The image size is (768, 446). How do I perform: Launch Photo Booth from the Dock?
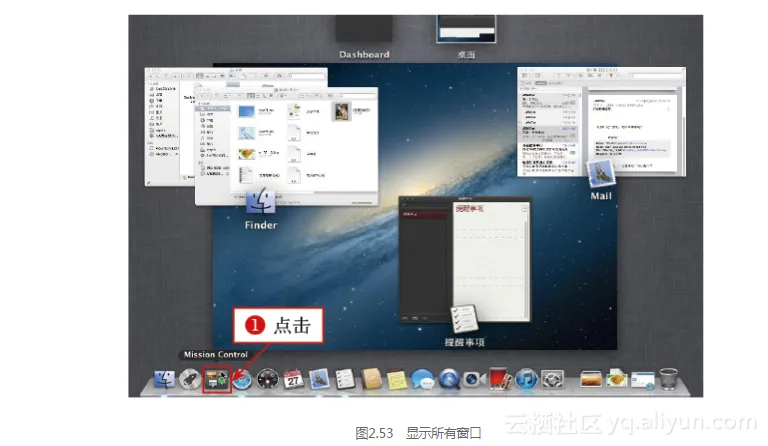pos(500,379)
